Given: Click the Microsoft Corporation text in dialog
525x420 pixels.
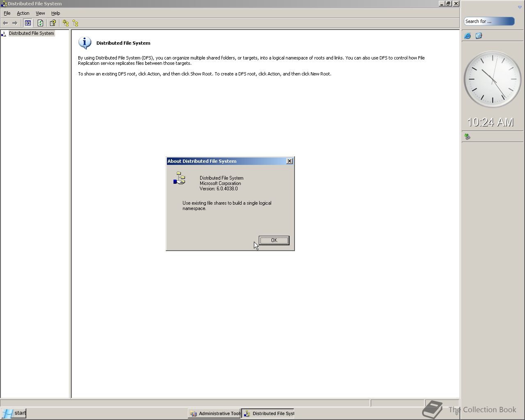Looking at the screenshot, I should click(x=220, y=183).
